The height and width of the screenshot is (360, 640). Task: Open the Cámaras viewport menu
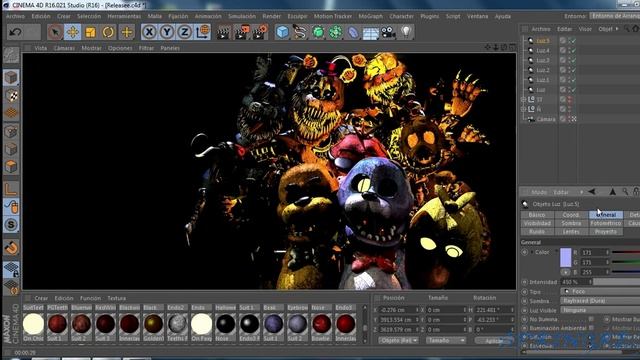pyautogui.click(x=64, y=48)
